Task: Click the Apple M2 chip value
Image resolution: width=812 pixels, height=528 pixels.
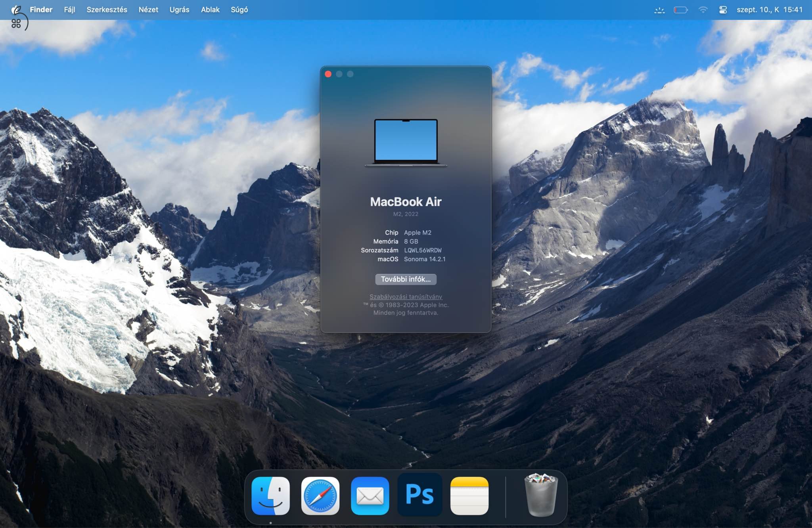Action: pyautogui.click(x=417, y=233)
